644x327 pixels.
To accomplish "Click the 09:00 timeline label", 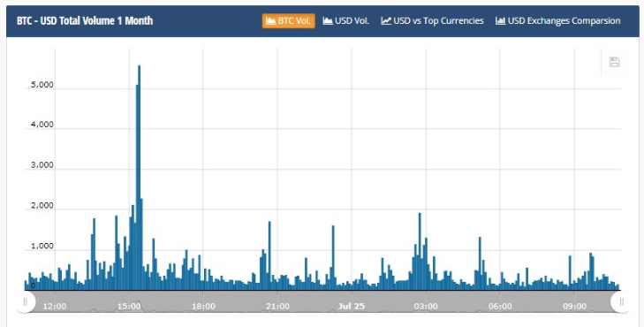I will tap(574, 307).
